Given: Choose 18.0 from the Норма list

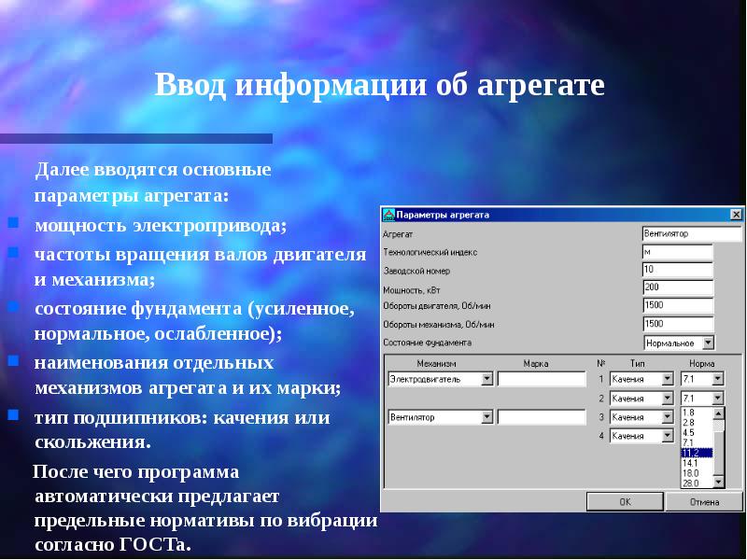Looking at the screenshot, I should pyautogui.click(x=696, y=472).
